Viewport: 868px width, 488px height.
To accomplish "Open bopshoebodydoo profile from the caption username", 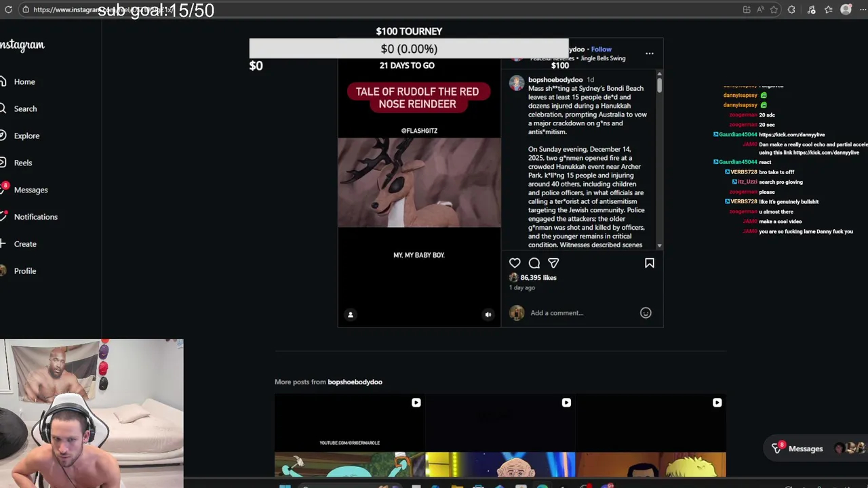I will click(x=555, y=79).
